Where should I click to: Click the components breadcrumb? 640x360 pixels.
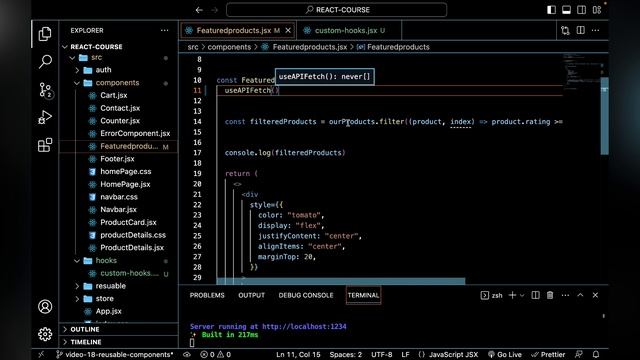(x=229, y=47)
